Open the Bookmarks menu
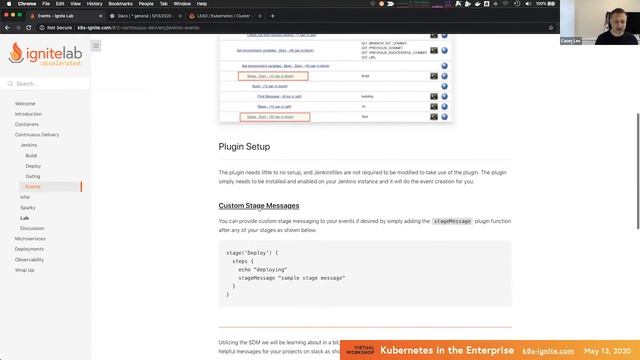 click(120, 4)
